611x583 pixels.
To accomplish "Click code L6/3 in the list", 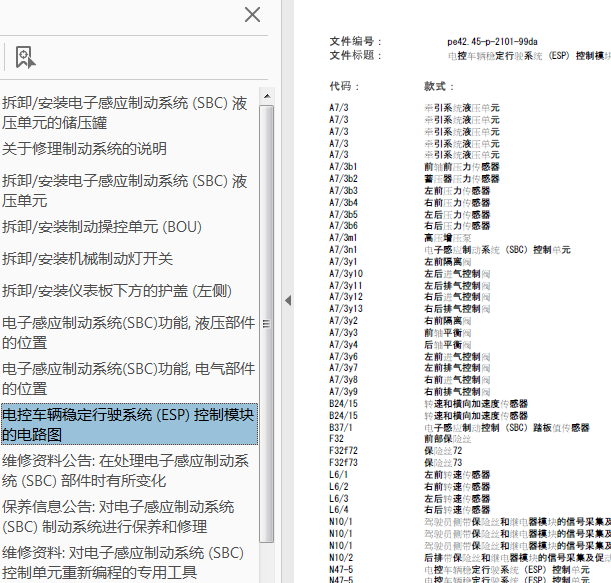I will 339,499.
